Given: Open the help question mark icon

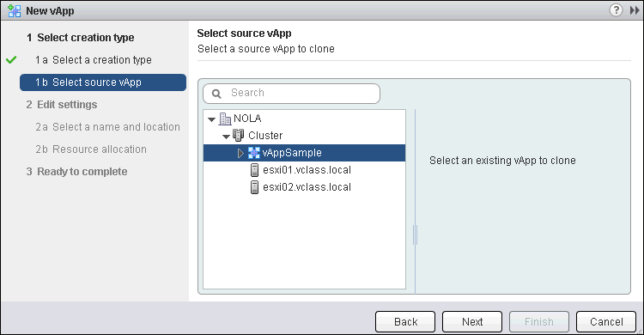Looking at the screenshot, I should [x=616, y=9].
